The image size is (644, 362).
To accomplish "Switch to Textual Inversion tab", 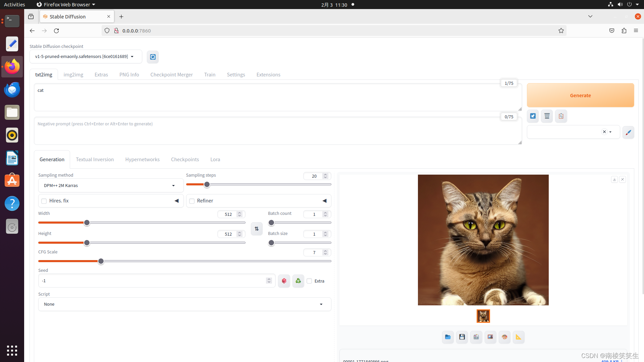I will tap(95, 160).
